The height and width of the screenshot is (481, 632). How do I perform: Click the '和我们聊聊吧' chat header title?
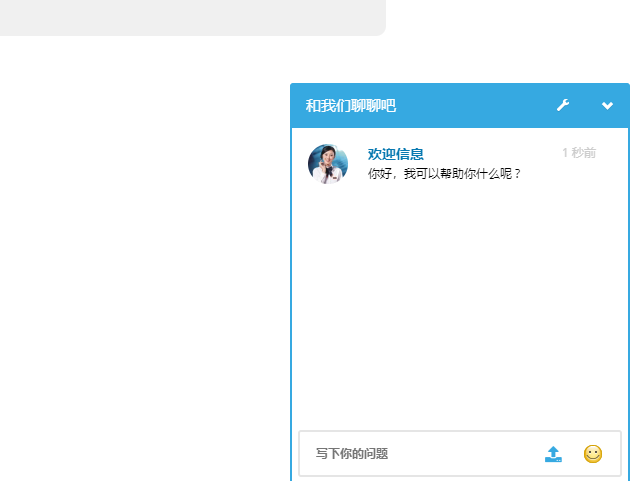coord(351,106)
